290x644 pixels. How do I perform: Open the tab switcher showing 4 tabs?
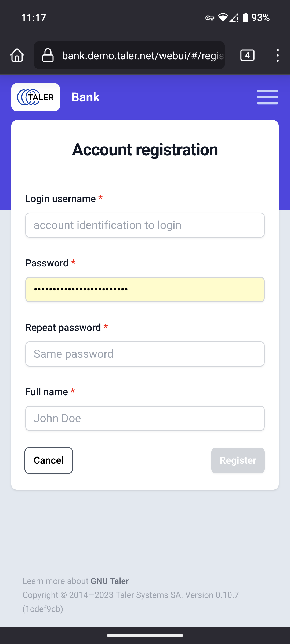click(x=247, y=55)
